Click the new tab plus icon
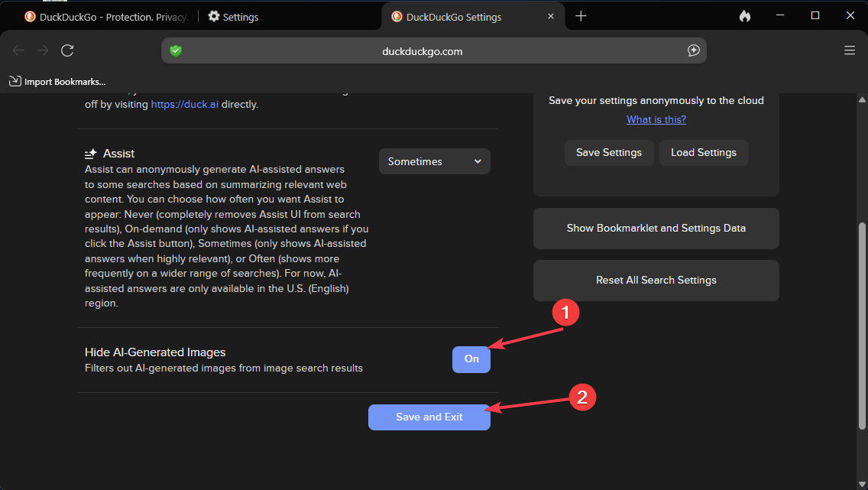The width and height of the screenshot is (868, 490). pos(581,16)
